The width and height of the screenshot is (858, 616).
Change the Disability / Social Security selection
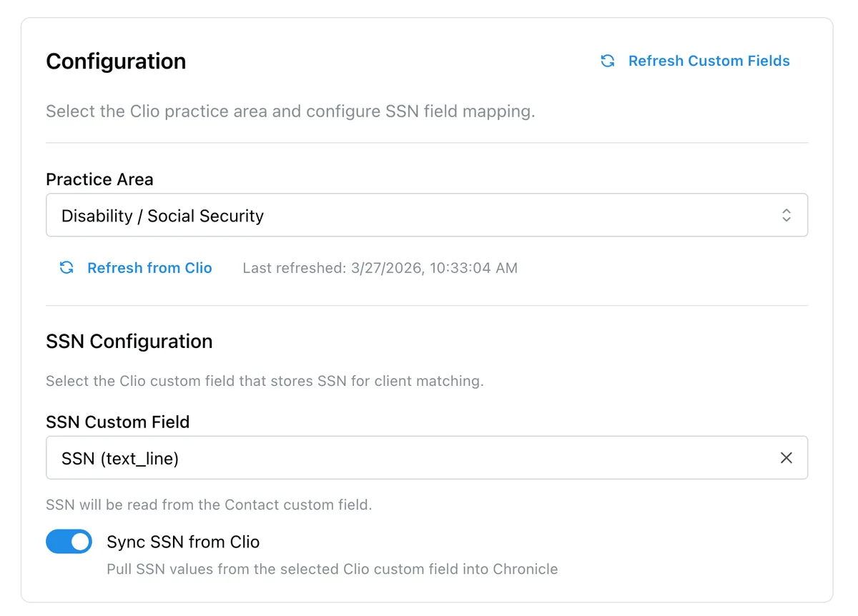point(427,214)
